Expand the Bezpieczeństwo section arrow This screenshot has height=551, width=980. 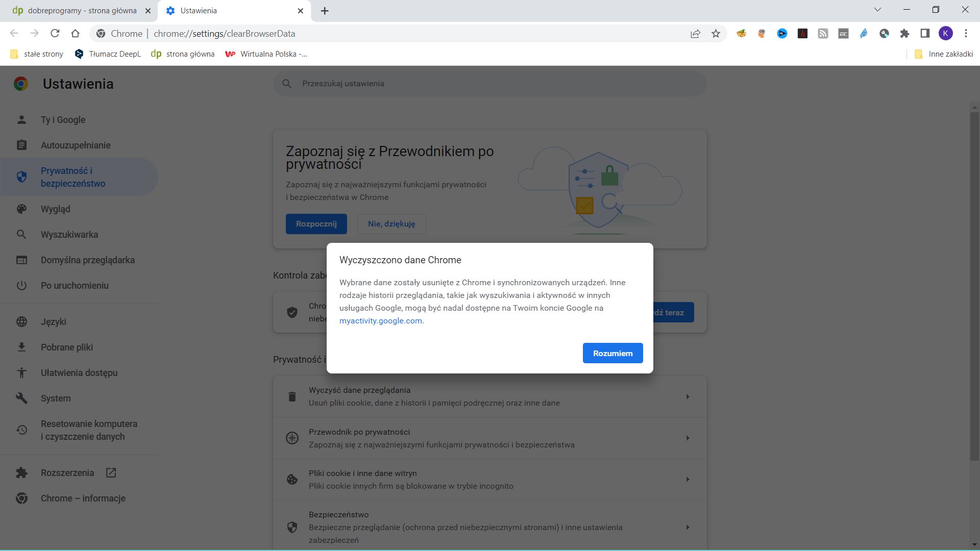coord(688,528)
